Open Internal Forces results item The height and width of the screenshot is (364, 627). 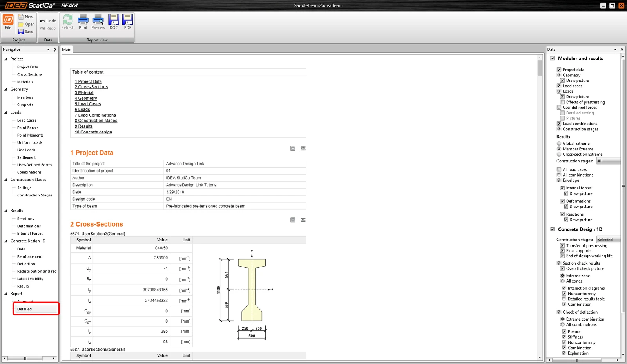coord(30,234)
